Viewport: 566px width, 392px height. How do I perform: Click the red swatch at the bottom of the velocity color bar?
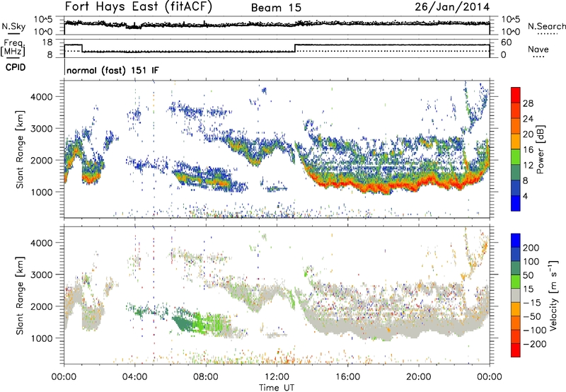click(x=516, y=350)
